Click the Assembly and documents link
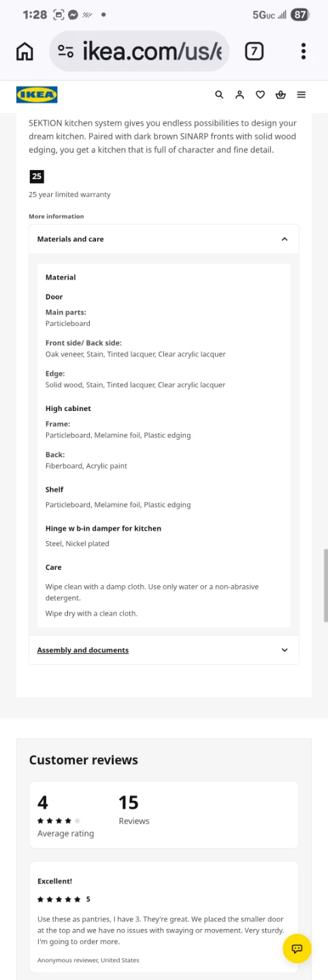 (x=83, y=650)
